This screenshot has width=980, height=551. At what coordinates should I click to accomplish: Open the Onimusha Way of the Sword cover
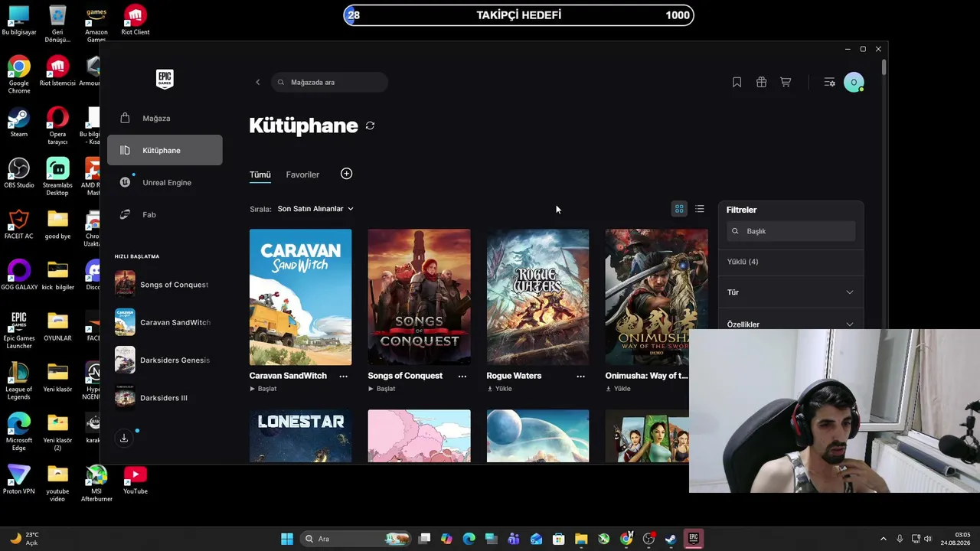pos(656,297)
